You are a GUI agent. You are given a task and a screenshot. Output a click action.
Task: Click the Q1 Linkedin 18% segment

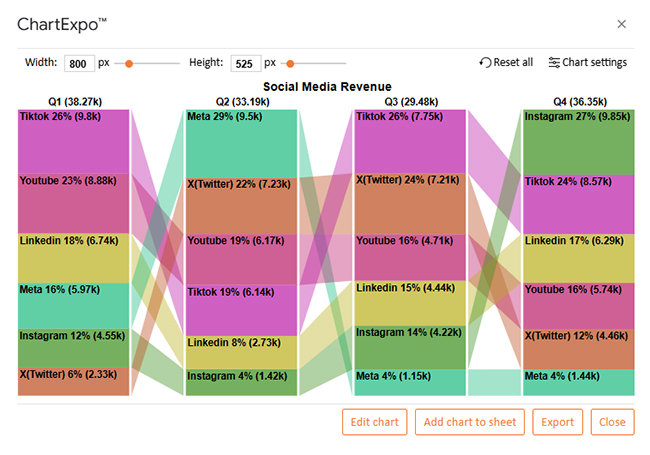tap(74, 258)
